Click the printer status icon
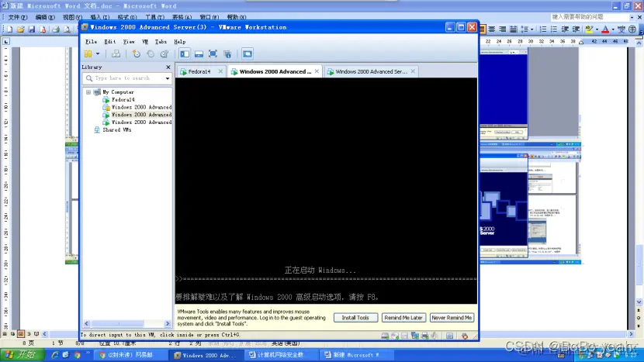 pyautogui.click(x=424, y=336)
